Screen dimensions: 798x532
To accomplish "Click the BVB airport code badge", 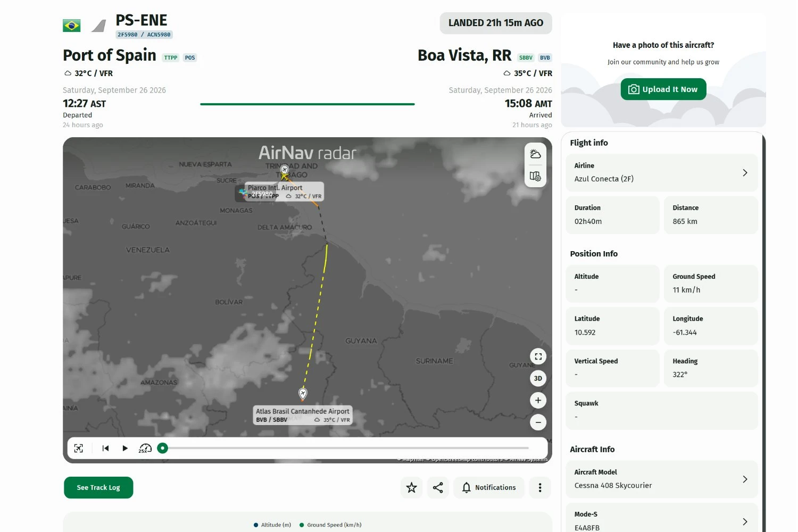I will [x=545, y=57].
